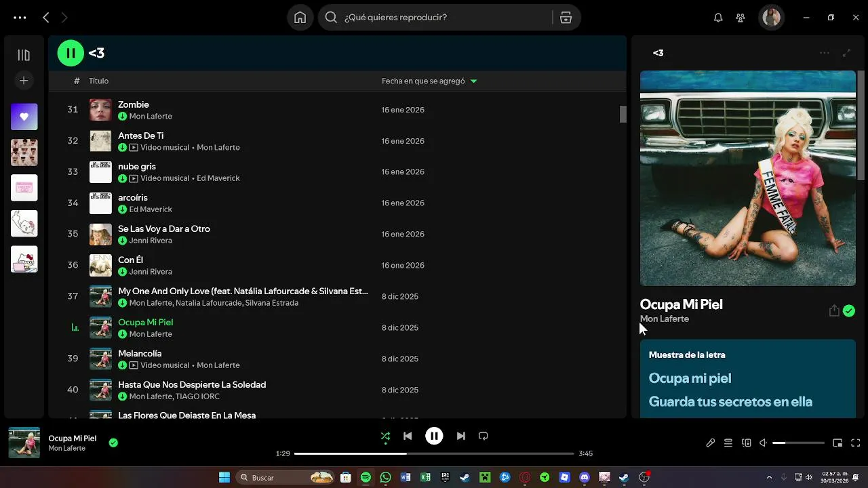
Task: Expand the now playing view
Action: [846, 53]
